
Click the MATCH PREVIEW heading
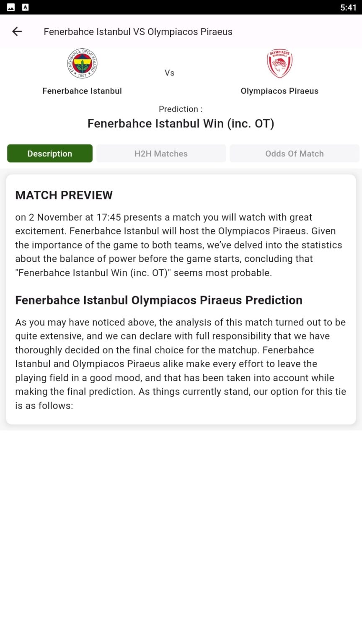[x=64, y=195]
